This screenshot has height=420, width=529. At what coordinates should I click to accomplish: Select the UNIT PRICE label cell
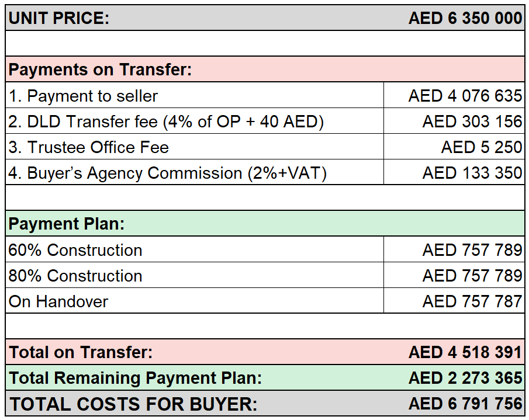(x=59, y=18)
